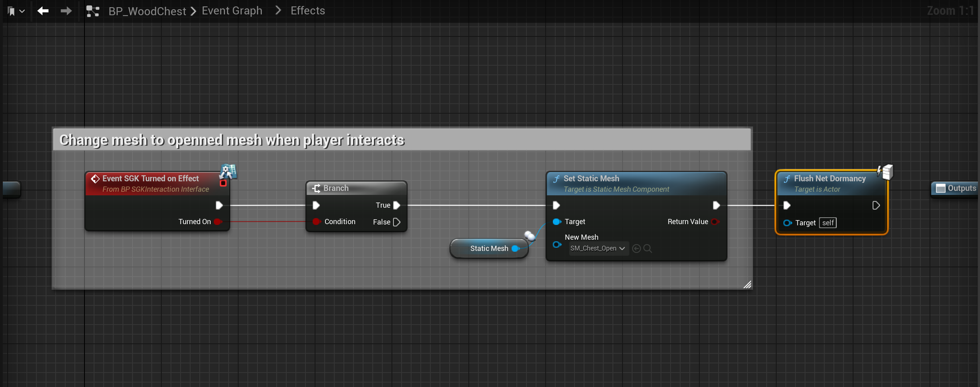980x387 pixels.
Task: Click the Branch node's False execution pin
Action: (397, 222)
